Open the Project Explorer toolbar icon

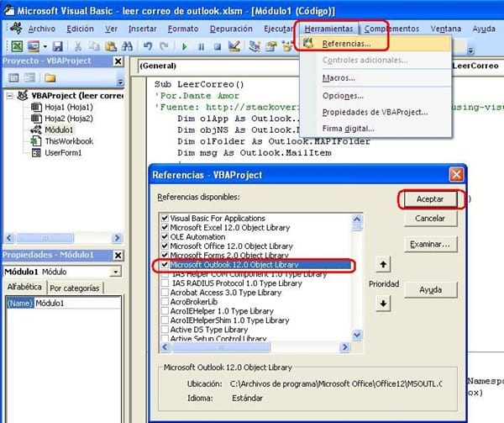tap(255, 46)
